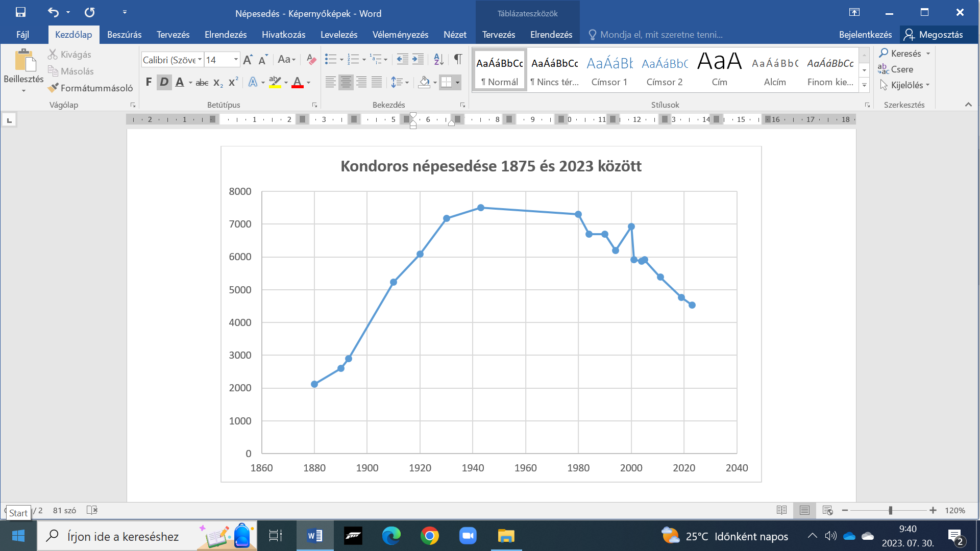980x551 pixels.
Task: Switch to the Beszúrás tab
Action: (125, 35)
